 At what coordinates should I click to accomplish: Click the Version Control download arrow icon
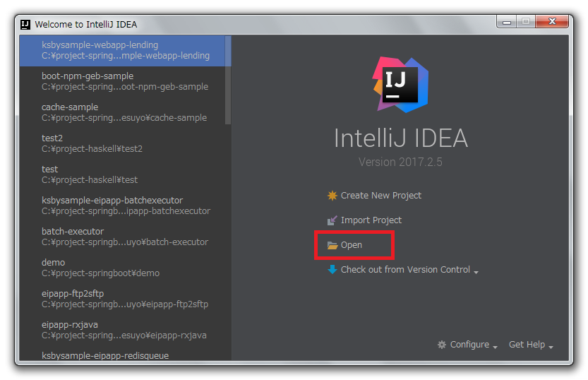332,270
